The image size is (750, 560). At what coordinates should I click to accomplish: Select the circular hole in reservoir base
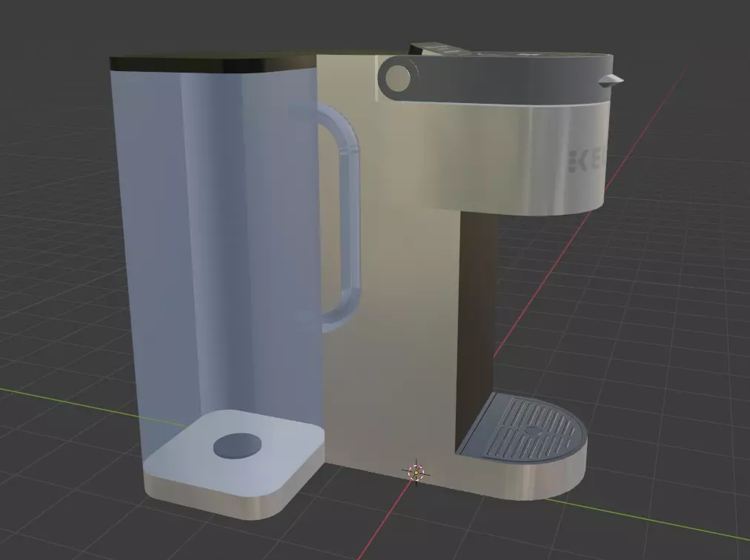click(x=237, y=446)
